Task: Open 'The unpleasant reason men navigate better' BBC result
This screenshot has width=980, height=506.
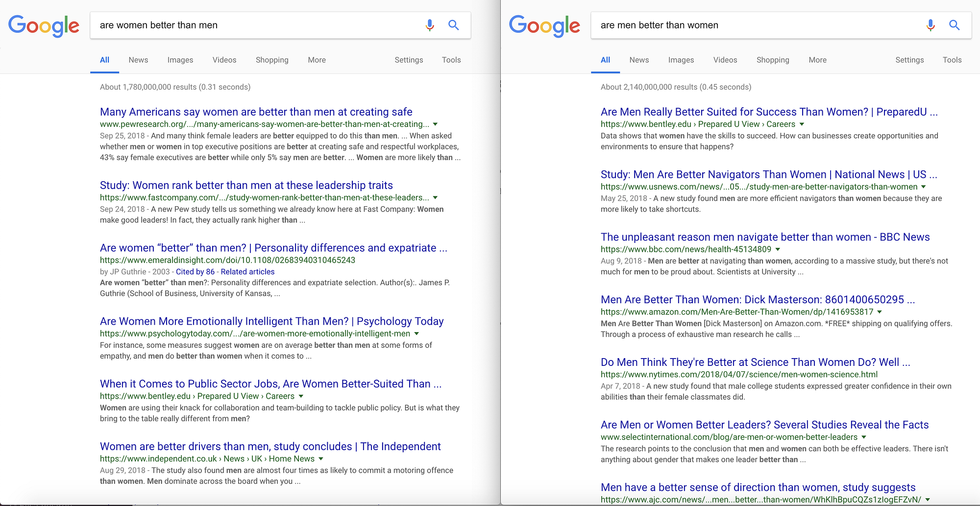Action: (x=765, y=237)
